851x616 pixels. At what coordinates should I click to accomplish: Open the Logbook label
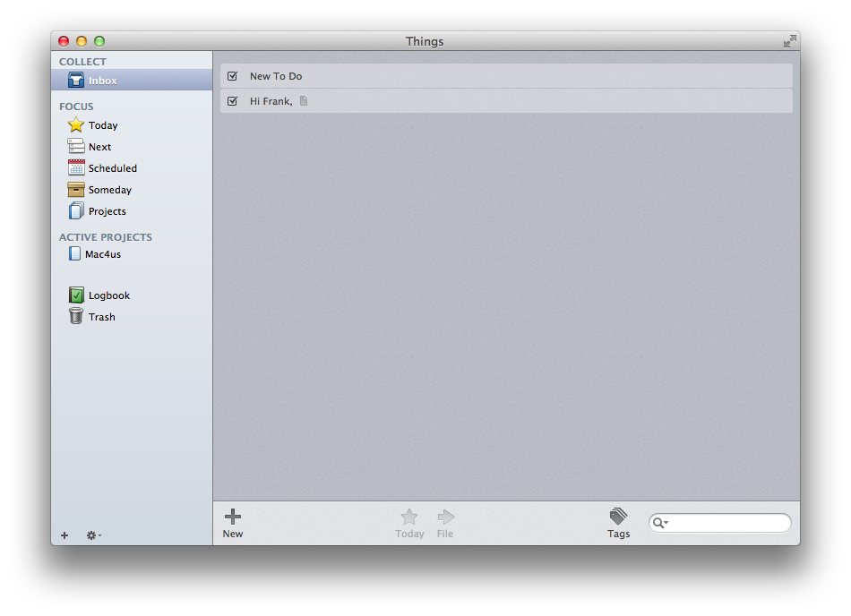tap(109, 295)
